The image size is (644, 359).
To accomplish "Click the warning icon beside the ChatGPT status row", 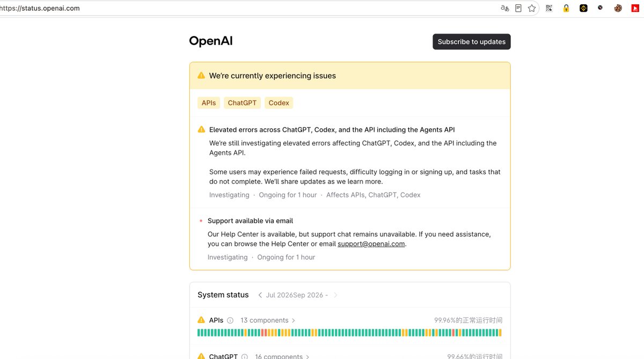I will (201, 356).
